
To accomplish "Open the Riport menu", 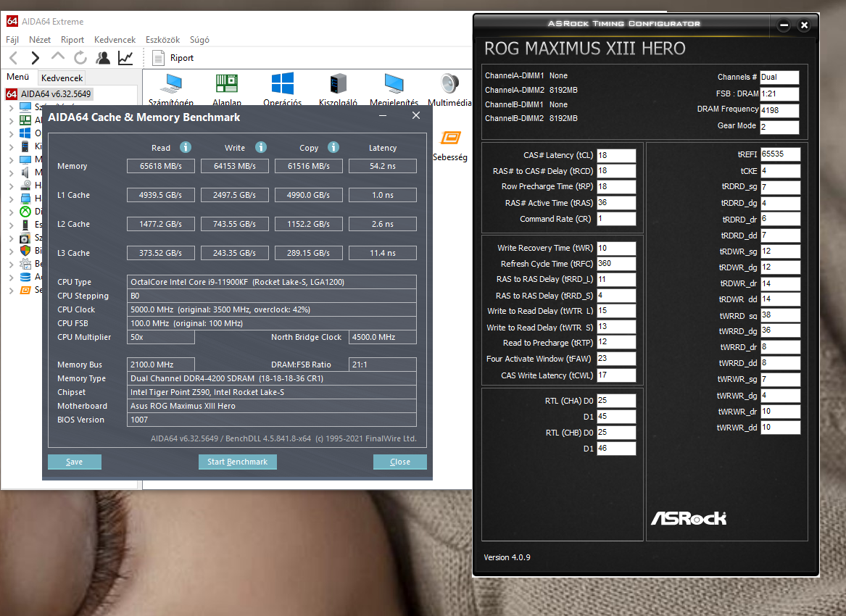I will [x=72, y=40].
